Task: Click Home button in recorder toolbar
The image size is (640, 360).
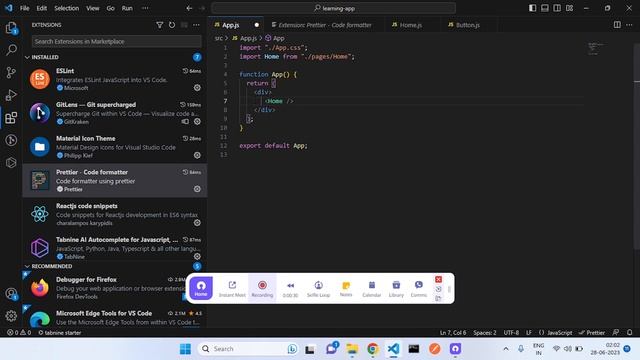Action: click(x=201, y=288)
